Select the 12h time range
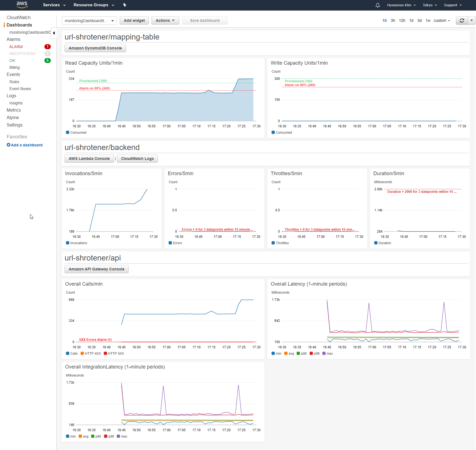476x450 pixels. [x=402, y=20]
